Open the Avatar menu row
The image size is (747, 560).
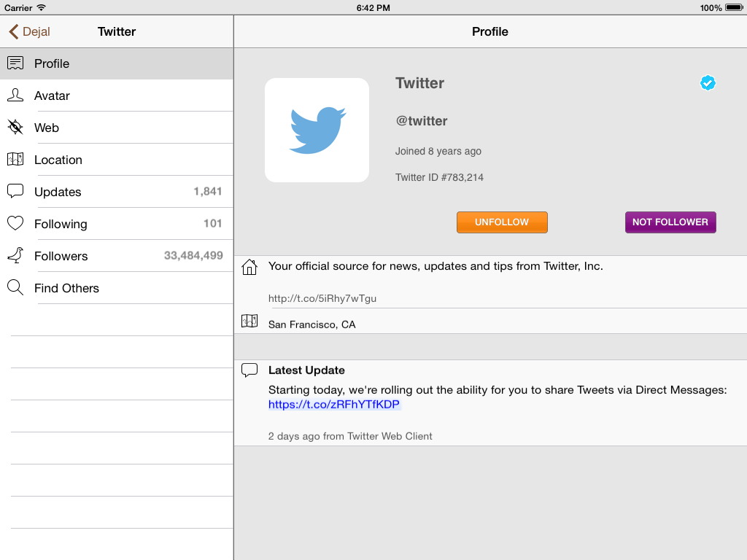click(117, 96)
